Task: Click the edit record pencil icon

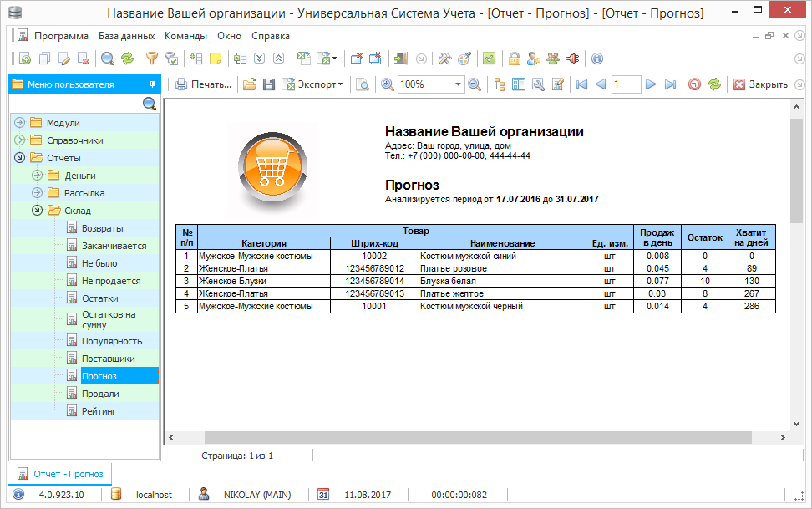Action: coord(64,59)
